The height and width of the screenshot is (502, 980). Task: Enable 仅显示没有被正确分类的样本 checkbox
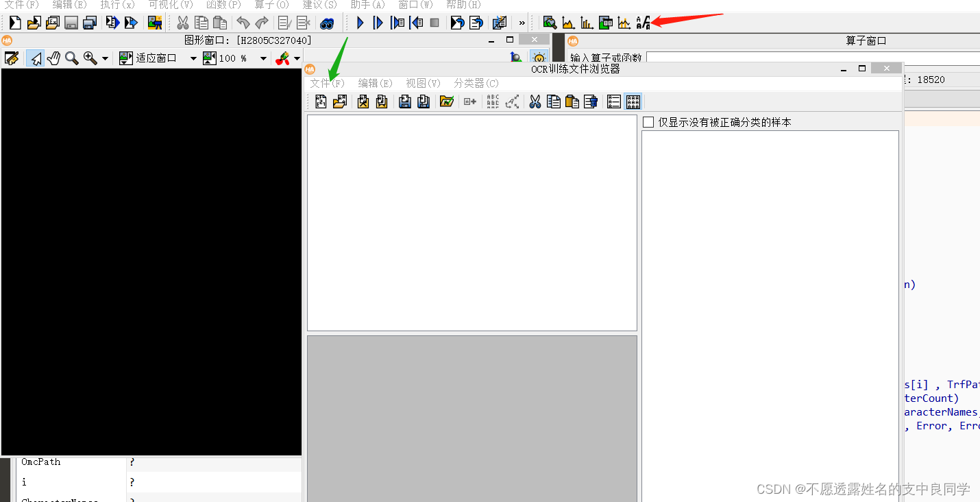pos(648,122)
